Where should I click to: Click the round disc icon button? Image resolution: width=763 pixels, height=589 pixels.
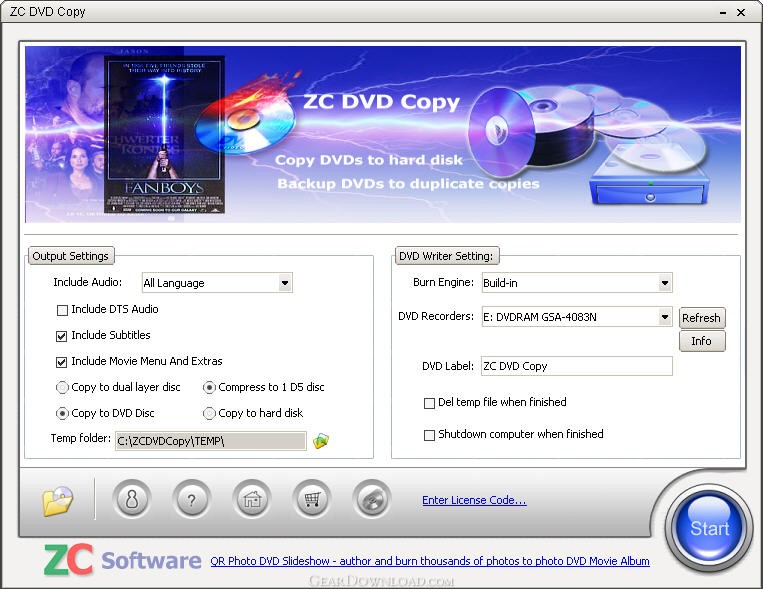372,499
